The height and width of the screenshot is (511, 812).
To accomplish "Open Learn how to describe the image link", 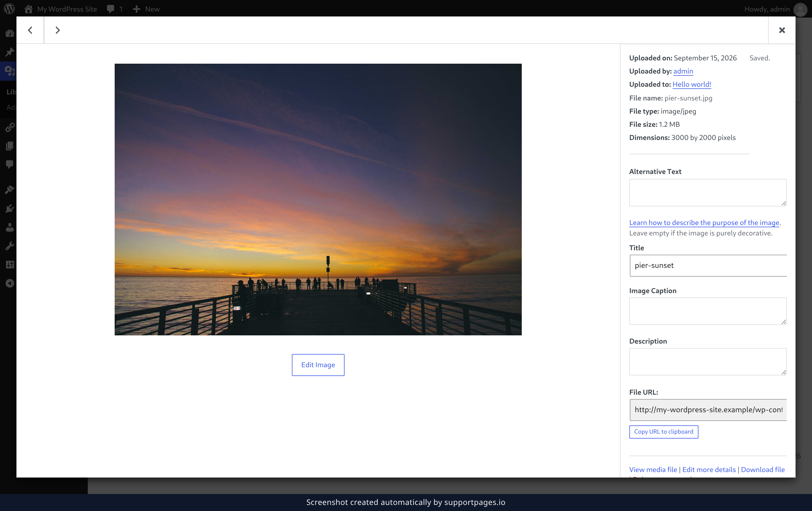I will coord(704,223).
